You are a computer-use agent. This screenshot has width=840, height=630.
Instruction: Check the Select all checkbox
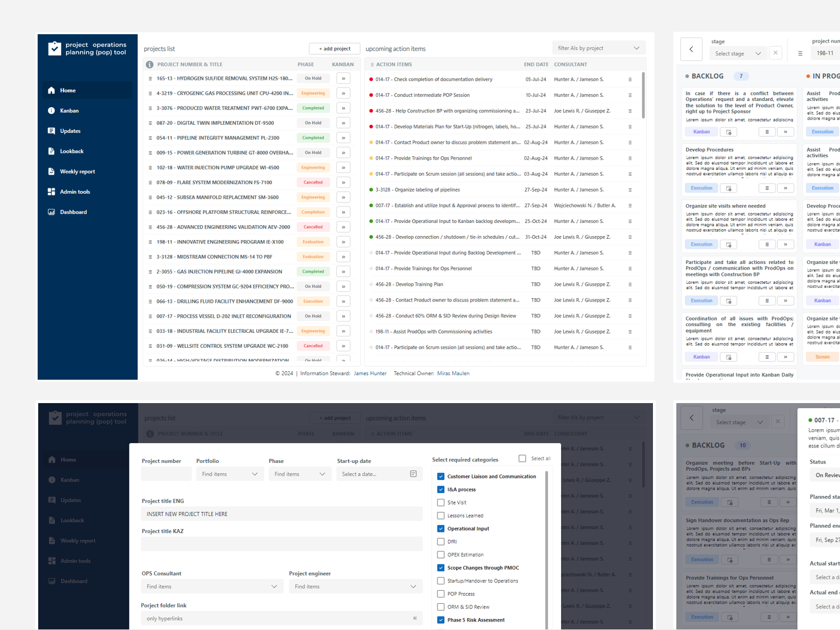click(522, 458)
